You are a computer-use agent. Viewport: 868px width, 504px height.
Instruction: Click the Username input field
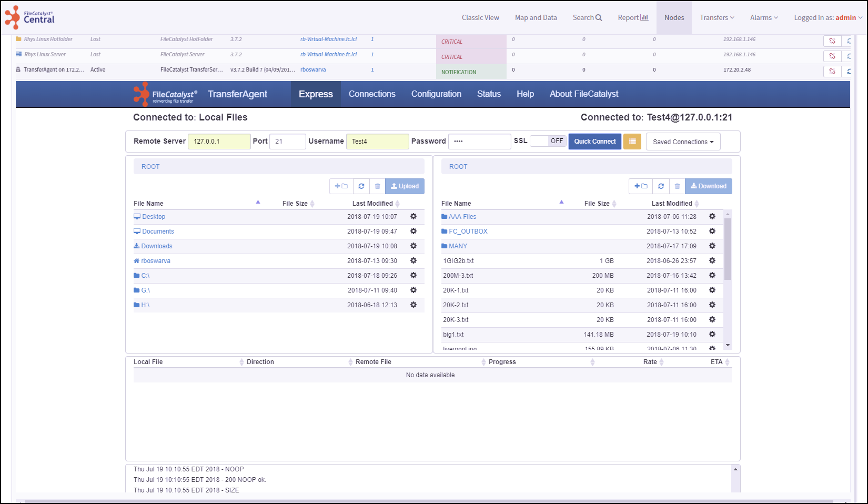click(377, 141)
